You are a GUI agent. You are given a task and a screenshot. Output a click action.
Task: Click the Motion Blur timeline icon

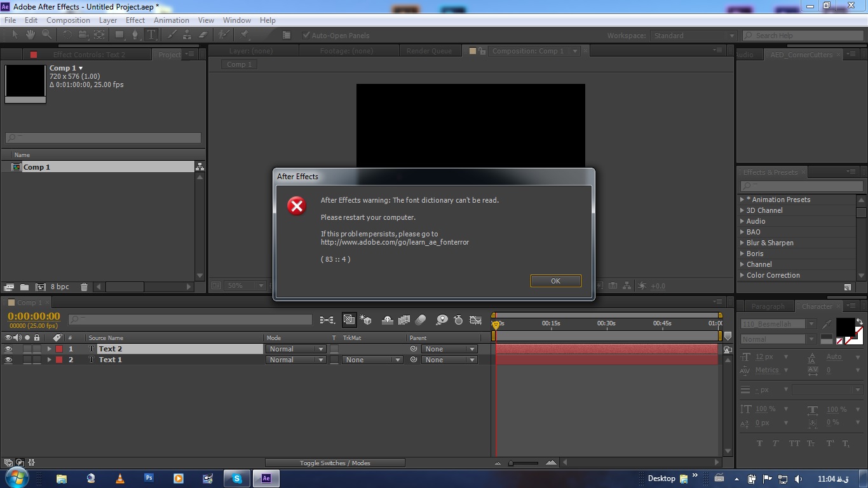(420, 320)
